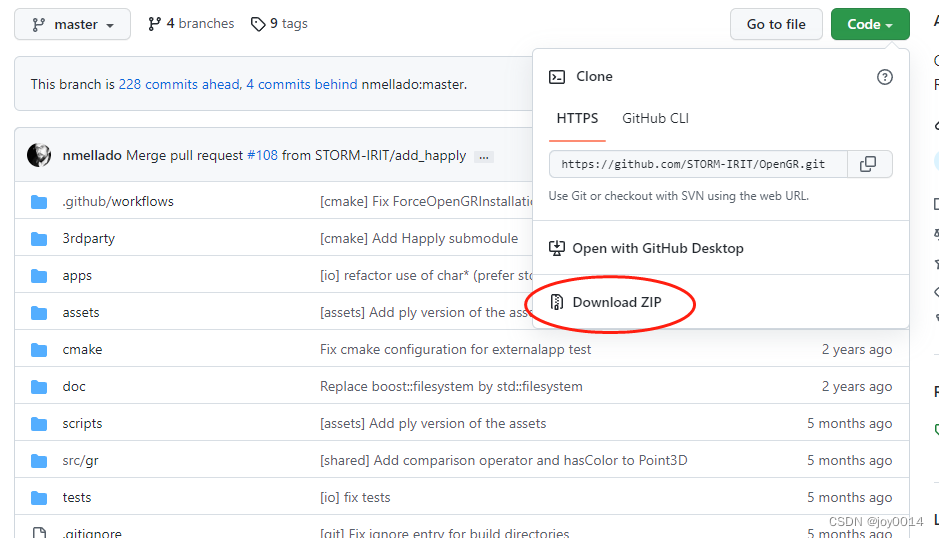This screenshot has width=939, height=538.
Task: Click the tag icon beside 9 tags
Action: pos(258,24)
